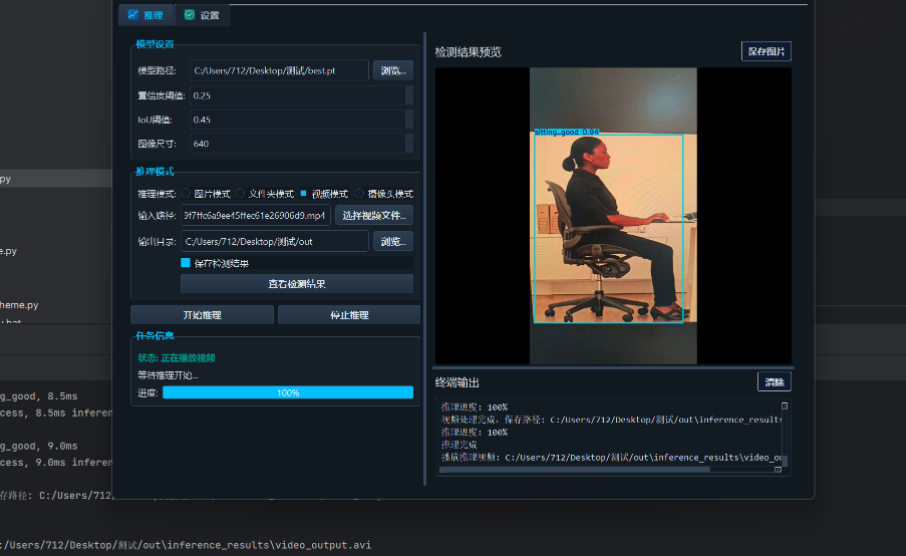Select 文件夹模式 radio button
The image size is (906, 556).
(240, 193)
